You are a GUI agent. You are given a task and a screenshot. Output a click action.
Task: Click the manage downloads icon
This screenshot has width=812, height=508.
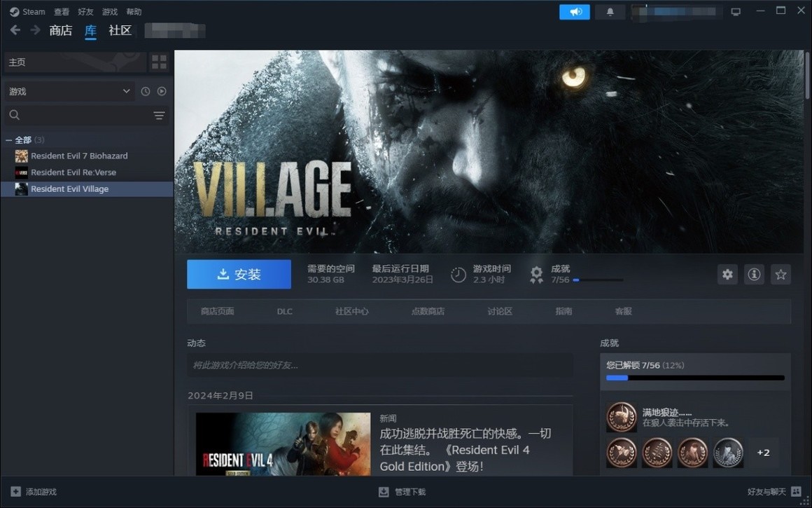(384, 491)
